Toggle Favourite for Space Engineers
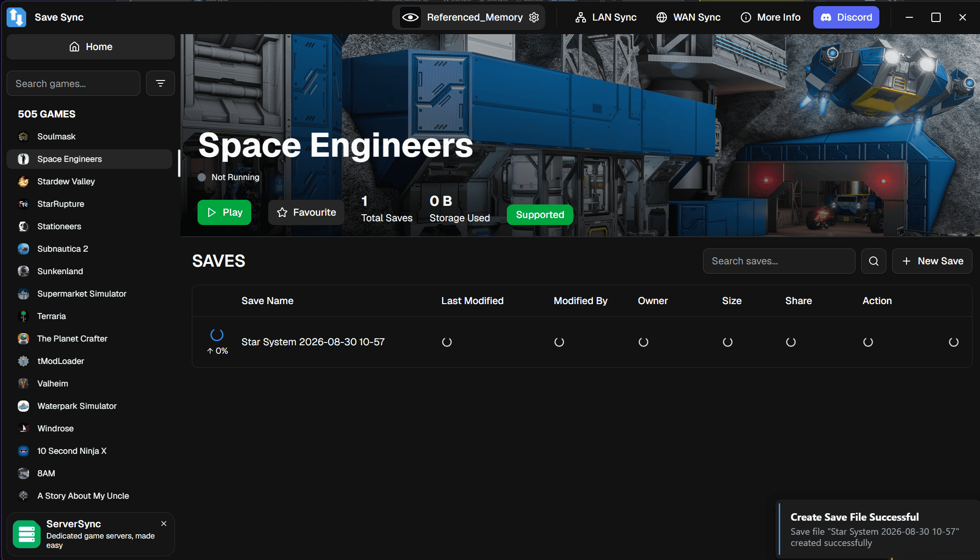 (306, 212)
